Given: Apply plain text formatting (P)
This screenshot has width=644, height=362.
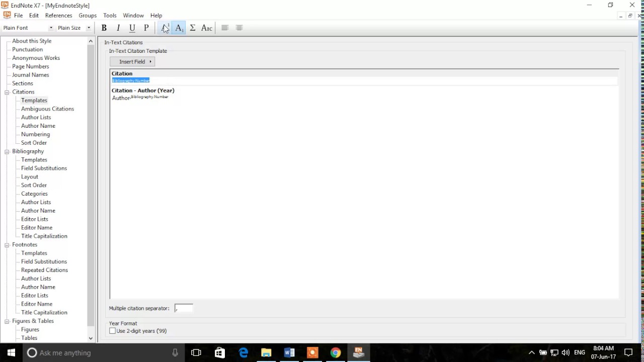Looking at the screenshot, I should 146,28.
